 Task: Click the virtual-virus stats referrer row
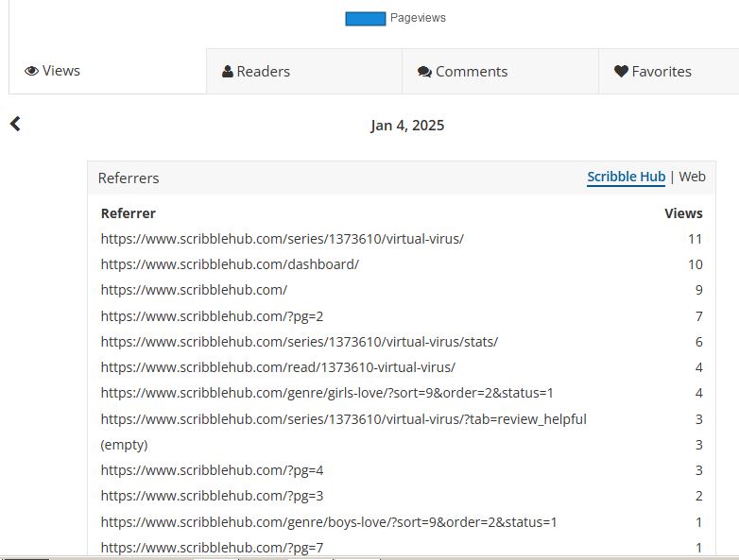[299, 342]
